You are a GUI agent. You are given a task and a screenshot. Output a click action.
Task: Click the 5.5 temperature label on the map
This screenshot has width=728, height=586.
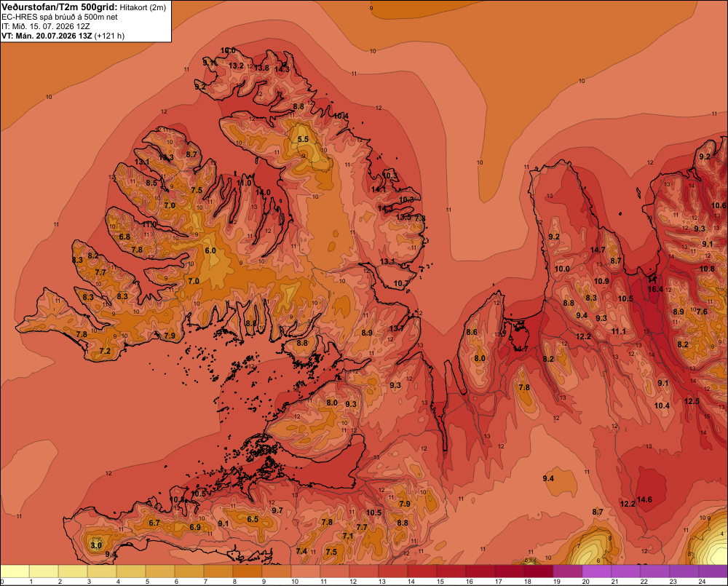coord(303,139)
